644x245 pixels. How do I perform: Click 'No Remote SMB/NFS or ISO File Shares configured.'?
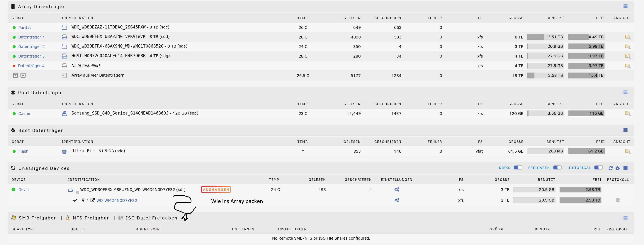click(321, 238)
